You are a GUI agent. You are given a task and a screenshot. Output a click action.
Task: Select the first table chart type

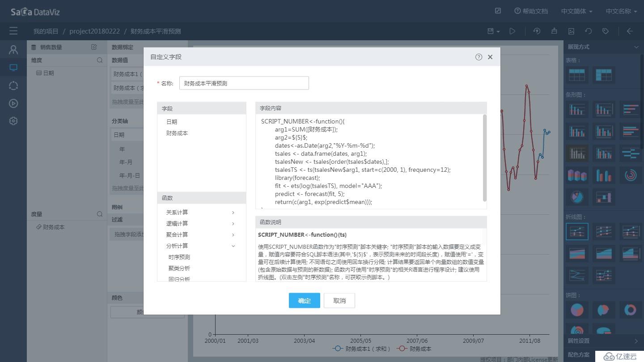577,75
